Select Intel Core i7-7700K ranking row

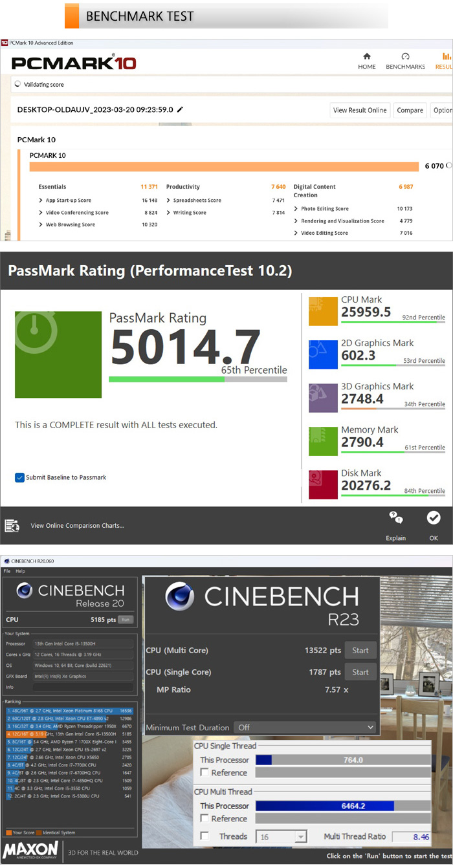point(70,765)
